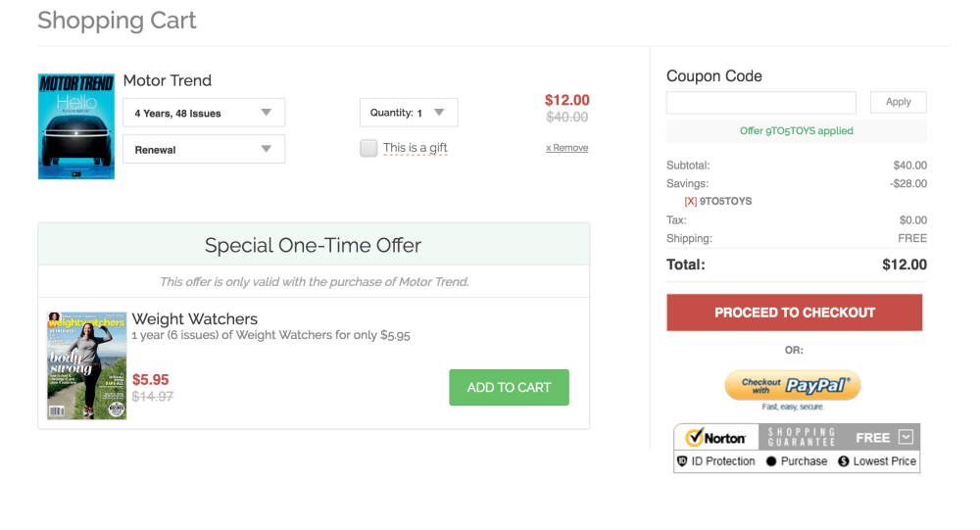Click the Weight Watchers magazine cover

[87, 365]
